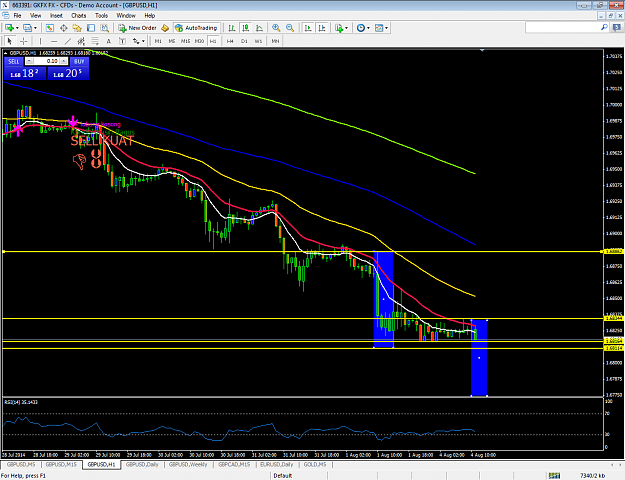Screen dimensions: 625x480
Task: Select the Equidistant Channel tool
Action: 81,41
